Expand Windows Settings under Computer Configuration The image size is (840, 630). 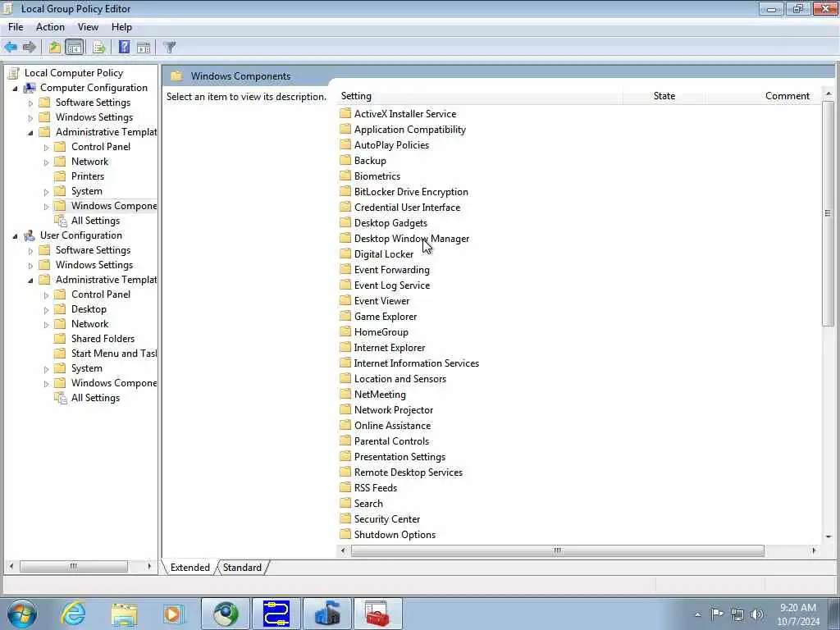pyautogui.click(x=30, y=118)
